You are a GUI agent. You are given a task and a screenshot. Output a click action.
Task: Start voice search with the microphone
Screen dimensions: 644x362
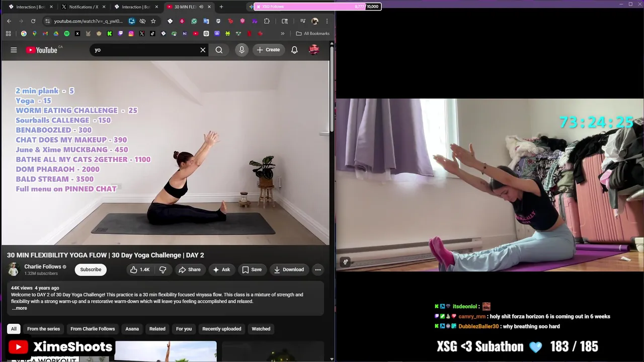pyautogui.click(x=242, y=50)
